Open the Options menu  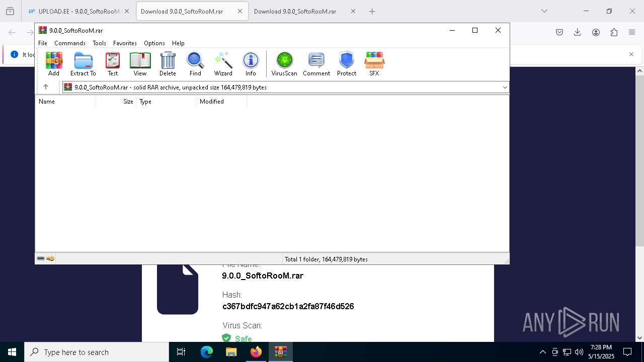pyautogui.click(x=154, y=43)
